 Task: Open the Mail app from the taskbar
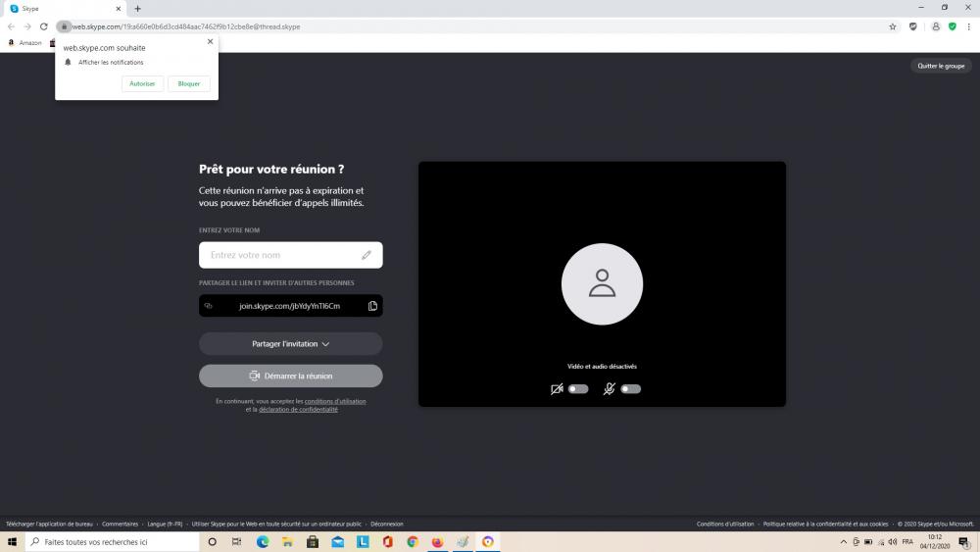[x=337, y=541]
